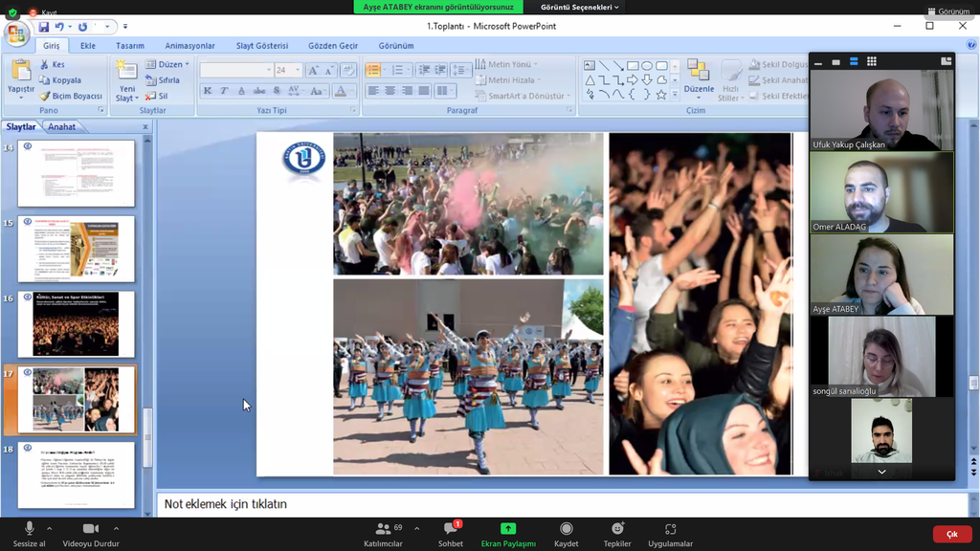Open the round Office button menu

[17, 33]
